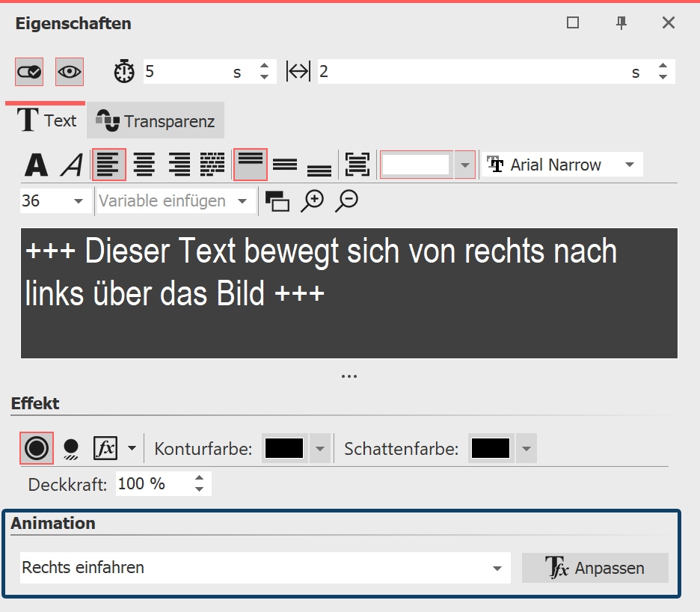Screen dimensions: 700x612
Task: Activate the zoom in magnifier
Action: click(313, 201)
